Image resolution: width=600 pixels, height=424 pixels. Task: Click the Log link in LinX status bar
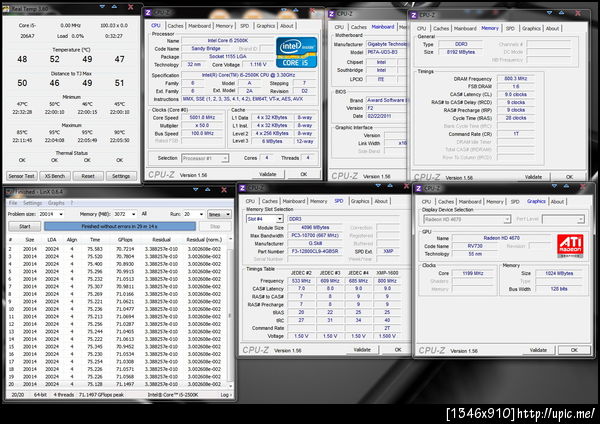[226, 395]
